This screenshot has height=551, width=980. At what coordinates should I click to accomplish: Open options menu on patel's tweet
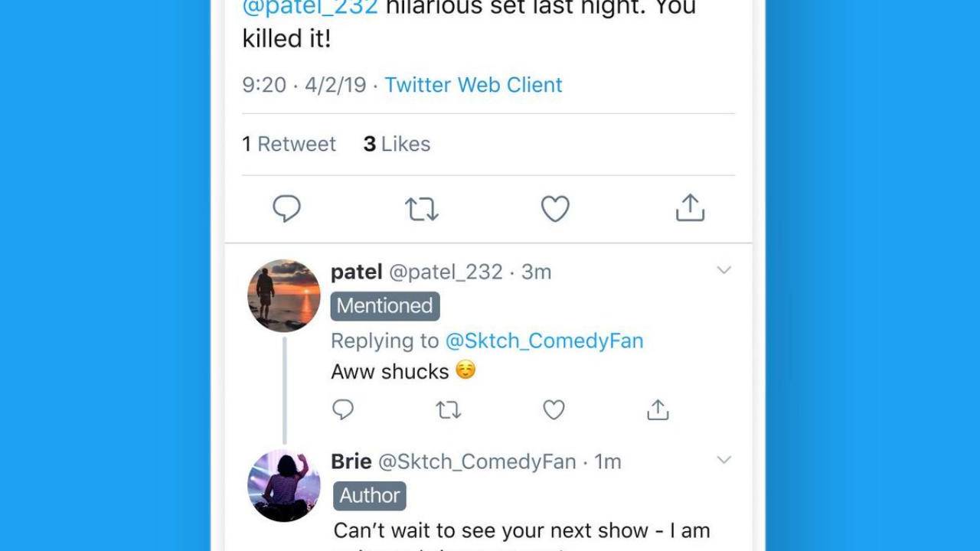(x=724, y=270)
